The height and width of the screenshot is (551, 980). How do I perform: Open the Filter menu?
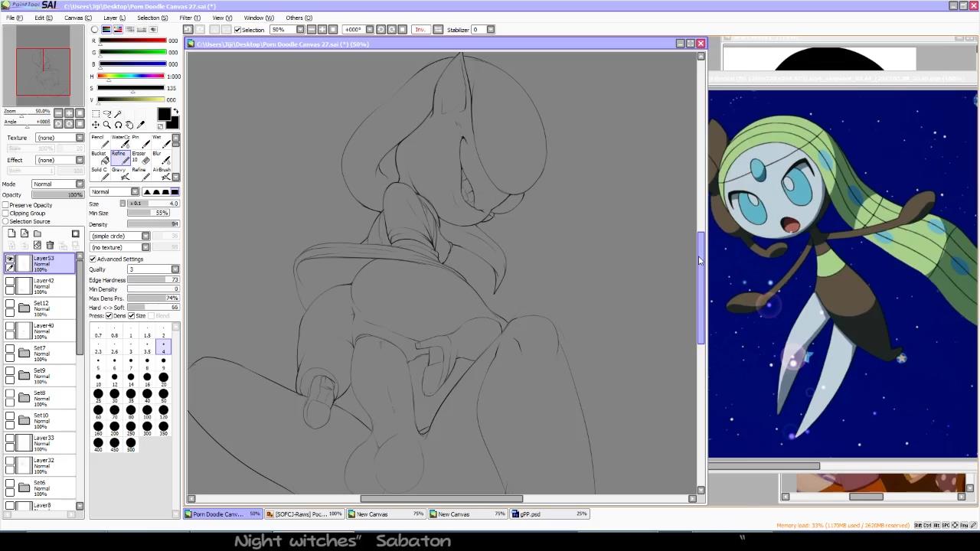pyautogui.click(x=189, y=18)
